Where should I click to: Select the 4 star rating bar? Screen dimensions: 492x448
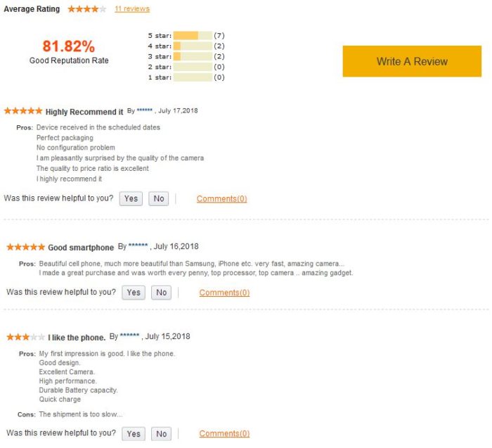click(x=193, y=46)
